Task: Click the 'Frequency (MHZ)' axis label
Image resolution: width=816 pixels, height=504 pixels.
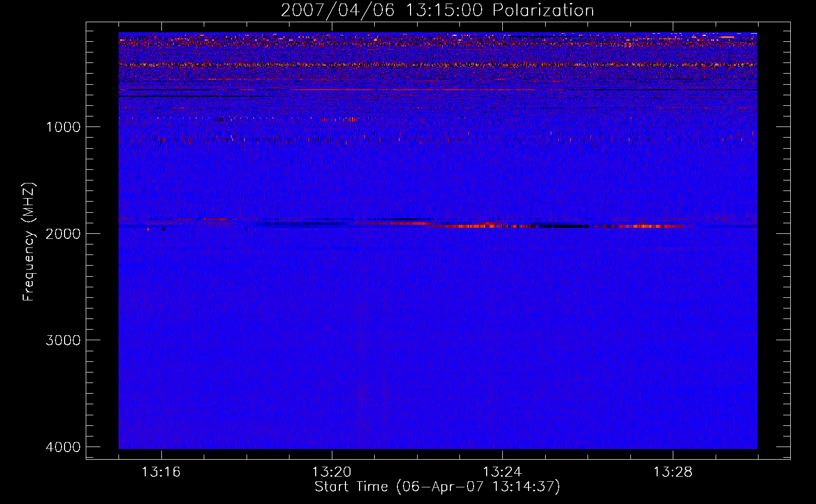Action: pos(29,242)
